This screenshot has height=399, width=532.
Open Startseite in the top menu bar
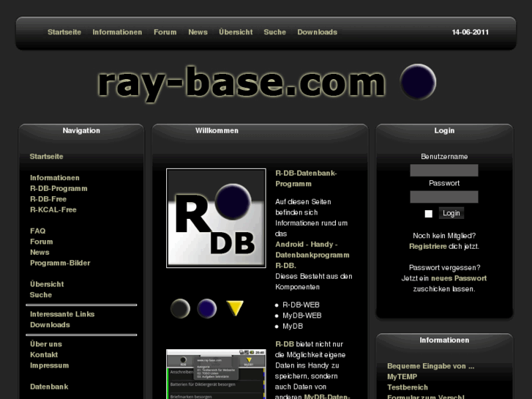point(64,32)
